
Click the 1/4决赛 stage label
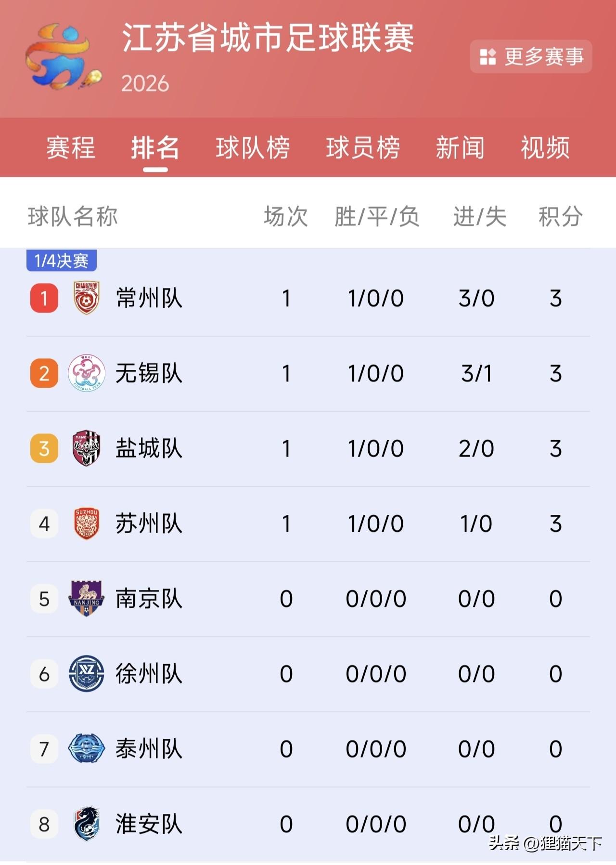[62, 261]
